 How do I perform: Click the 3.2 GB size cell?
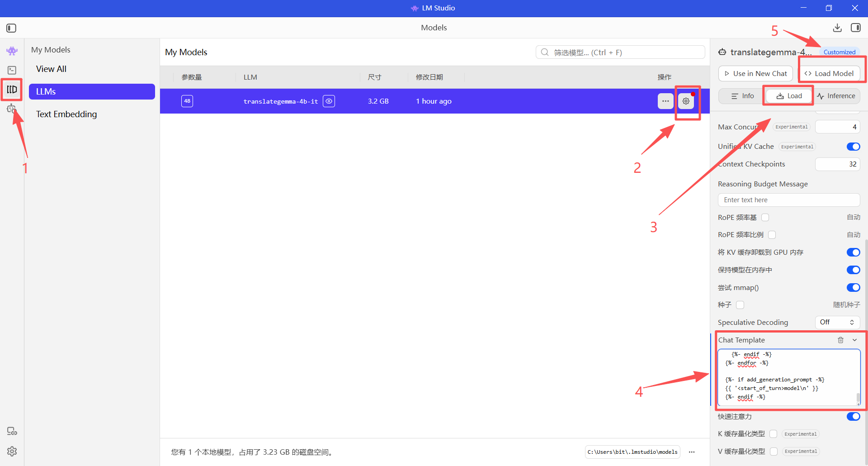coord(378,101)
